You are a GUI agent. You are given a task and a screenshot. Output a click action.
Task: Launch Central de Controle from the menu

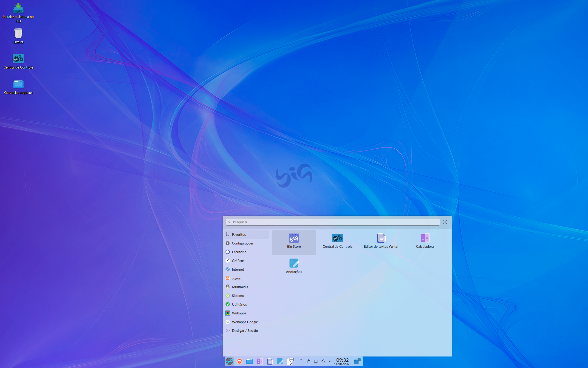pyautogui.click(x=337, y=242)
